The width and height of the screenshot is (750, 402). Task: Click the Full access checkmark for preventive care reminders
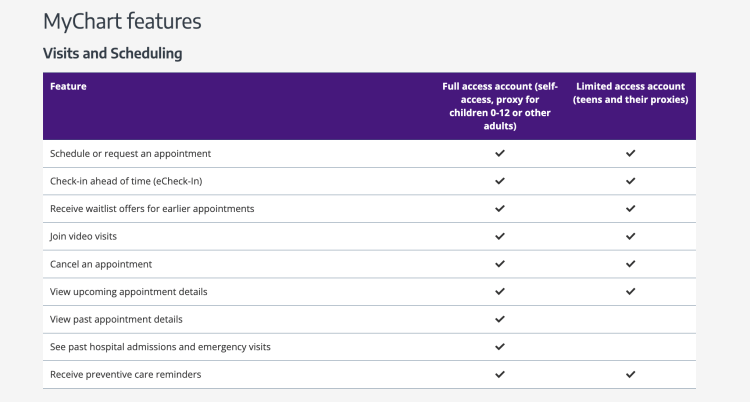(500, 374)
